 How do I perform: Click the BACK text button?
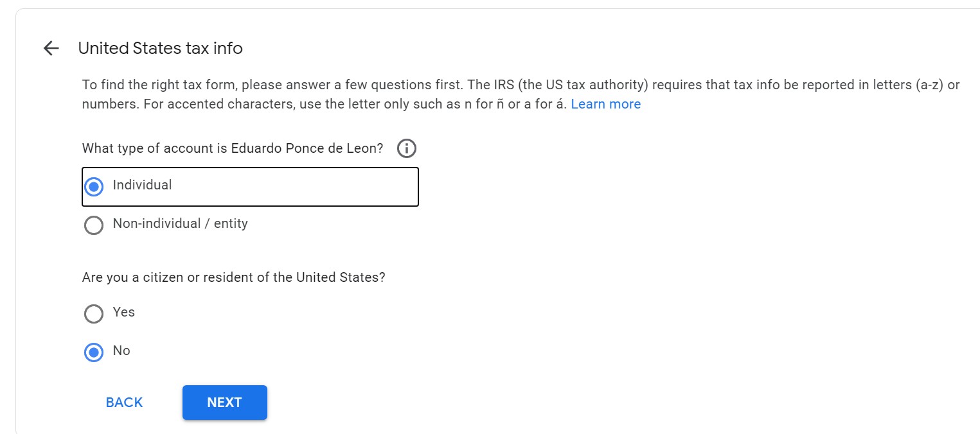coord(124,403)
